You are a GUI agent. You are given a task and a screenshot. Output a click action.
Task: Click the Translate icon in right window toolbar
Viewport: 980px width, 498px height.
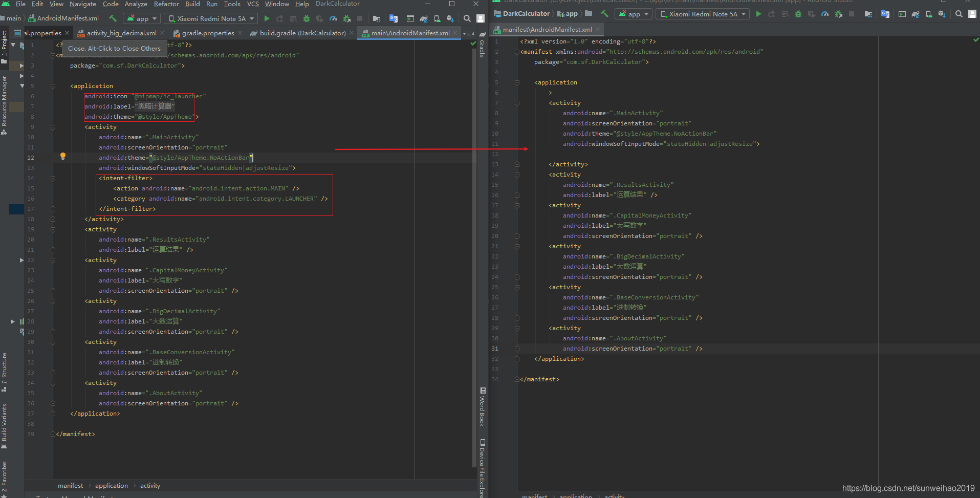coord(885,14)
